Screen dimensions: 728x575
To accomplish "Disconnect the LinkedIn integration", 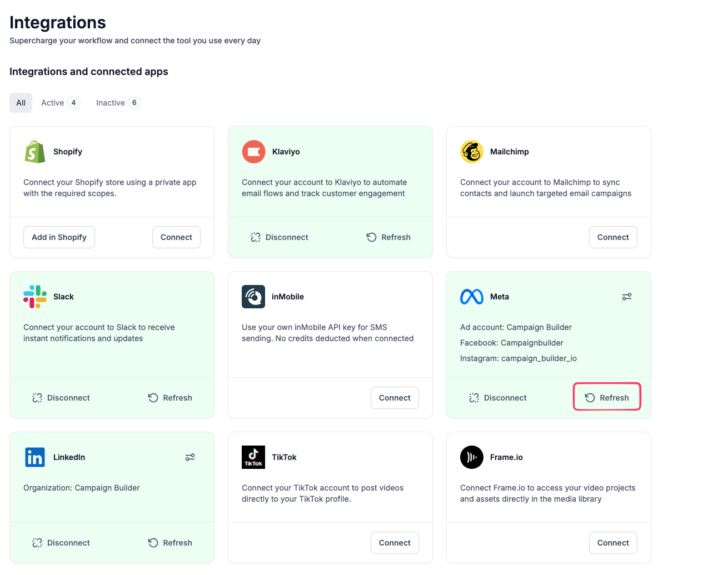I will tap(61, 543).
